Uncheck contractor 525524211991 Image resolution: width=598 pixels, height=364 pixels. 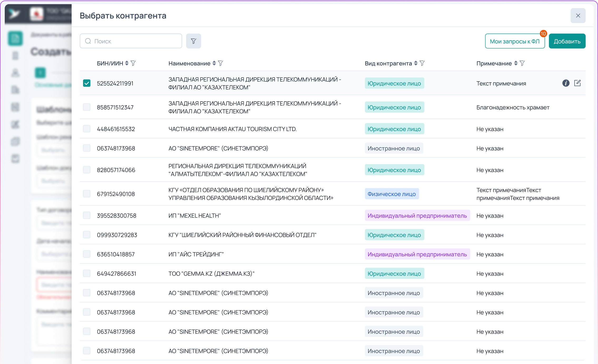coord(87,83)
